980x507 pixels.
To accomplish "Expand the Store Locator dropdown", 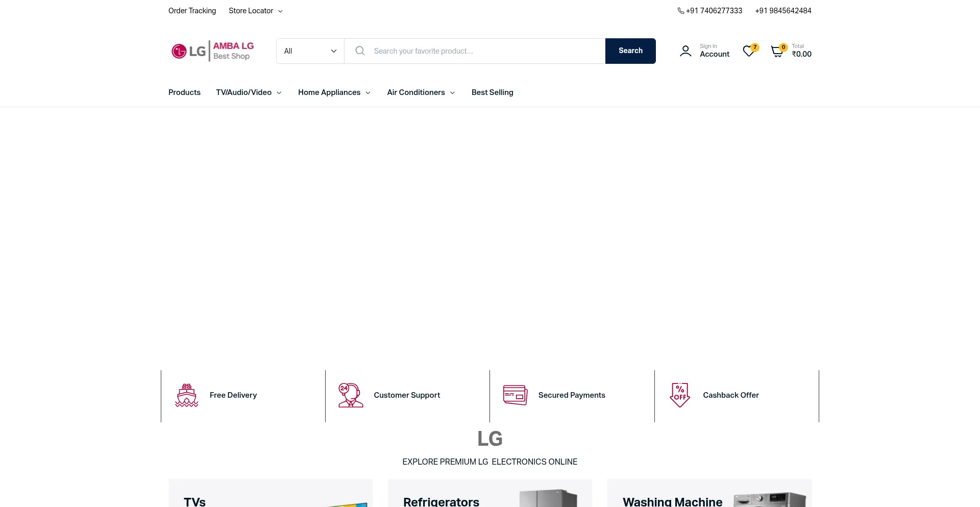I will pyautogui.click(x=255, y=11).
